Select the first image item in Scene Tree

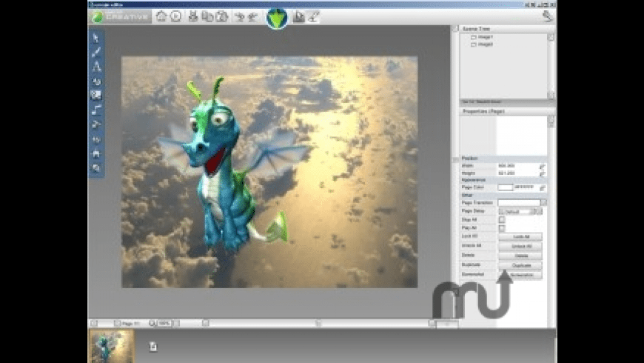pos(483,36)
